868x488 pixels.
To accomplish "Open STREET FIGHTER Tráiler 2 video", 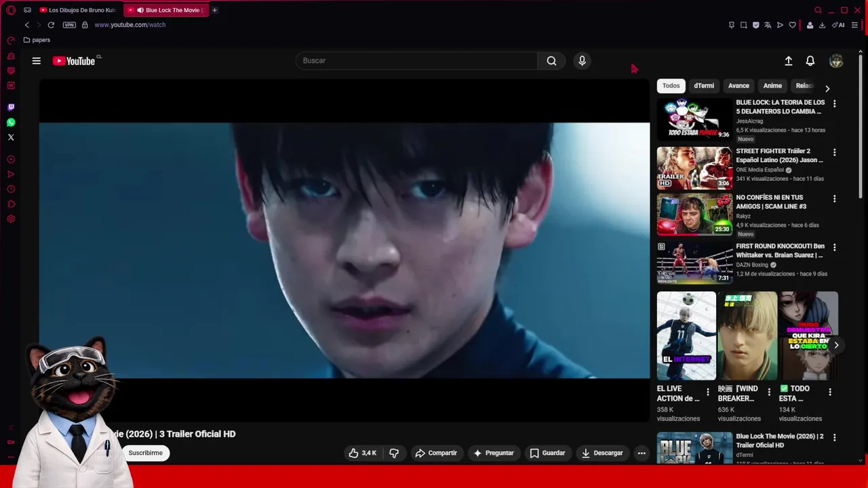I will pyautogui.click(x=694, y=168).
